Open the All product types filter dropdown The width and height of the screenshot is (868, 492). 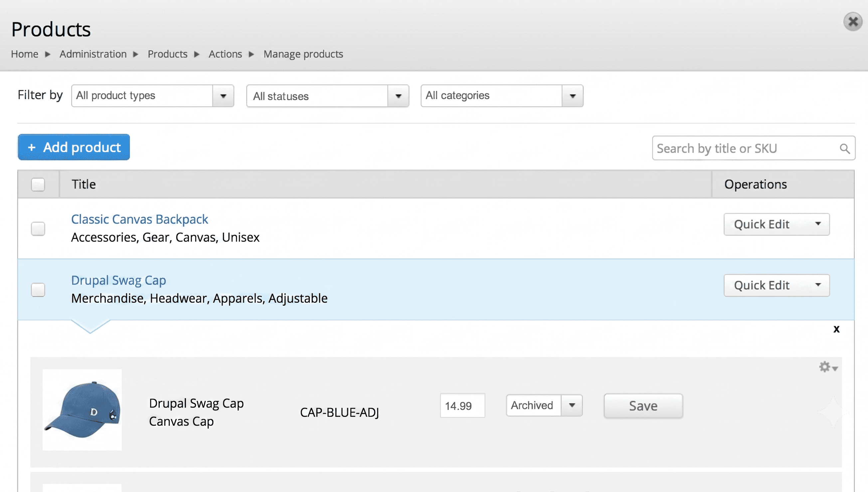pyautogui.click(x=153, y=95)
